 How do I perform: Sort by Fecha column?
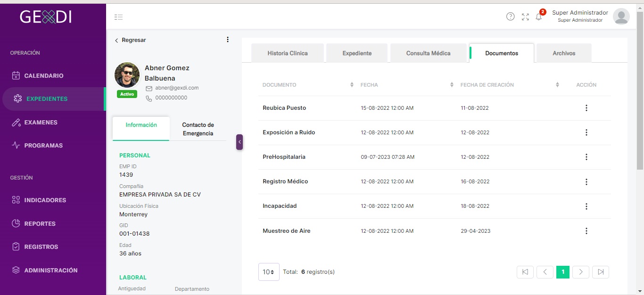click(451, 85)
